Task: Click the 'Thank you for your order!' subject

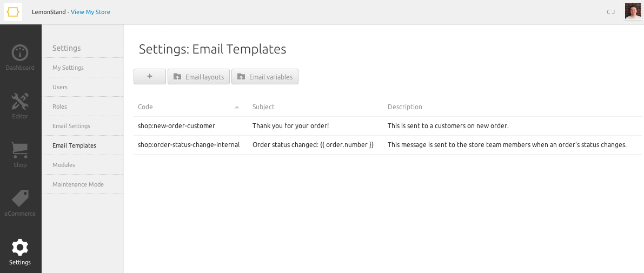Action: click(290, 125)
